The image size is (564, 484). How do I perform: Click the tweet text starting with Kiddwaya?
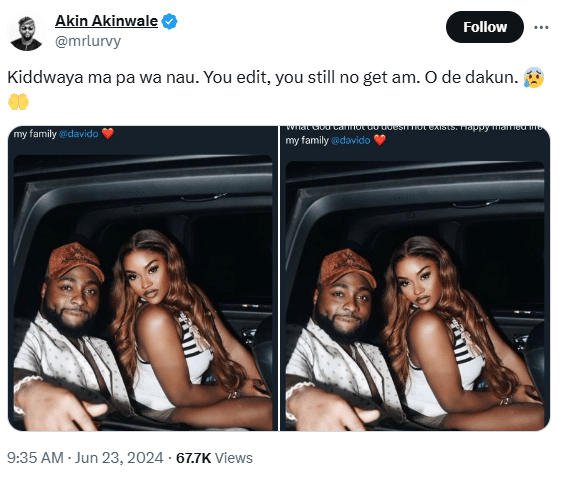pyautogui.click(x=263, y=77)
